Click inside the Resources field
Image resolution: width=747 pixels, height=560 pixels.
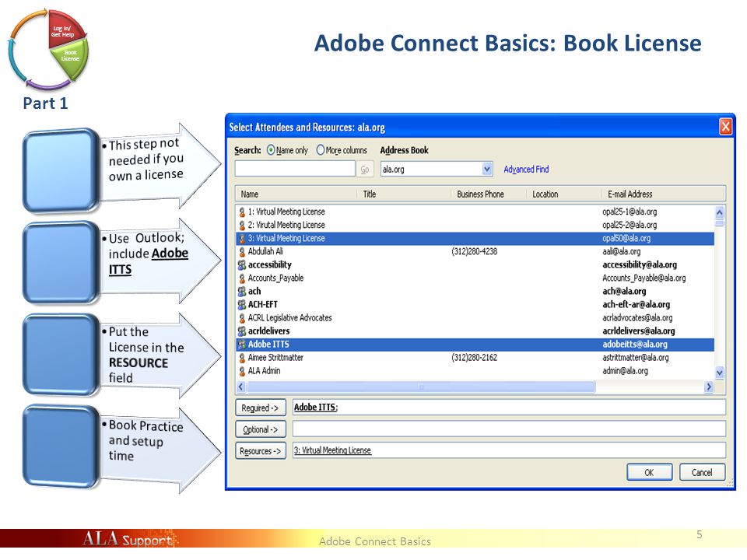coord(509,450)
